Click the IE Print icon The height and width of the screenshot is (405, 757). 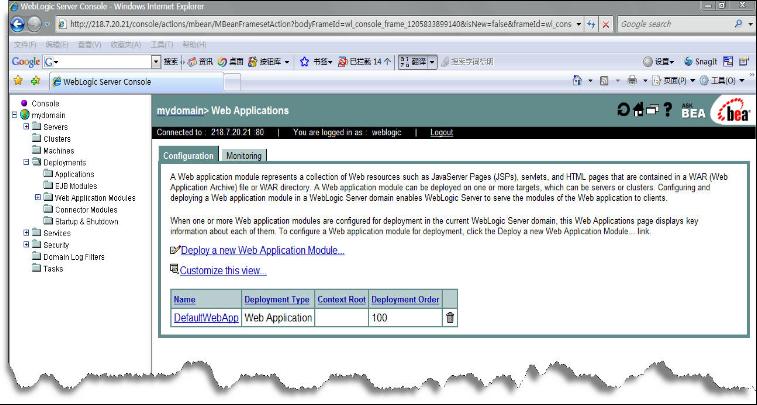632,81
